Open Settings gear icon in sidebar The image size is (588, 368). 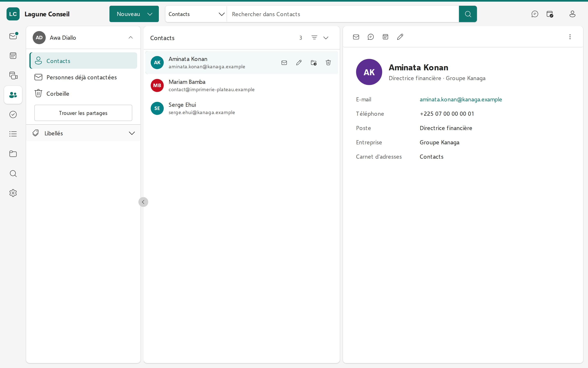(x=13, y=193)
